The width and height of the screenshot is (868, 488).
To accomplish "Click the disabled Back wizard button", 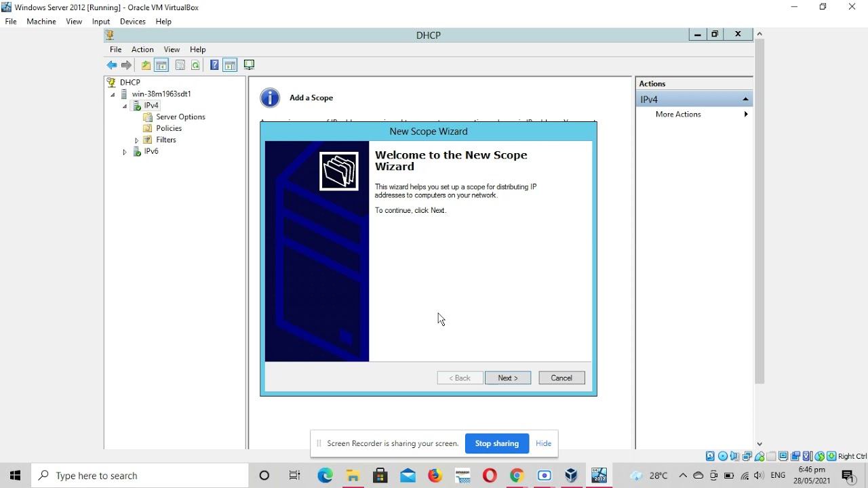I will 460,378.
